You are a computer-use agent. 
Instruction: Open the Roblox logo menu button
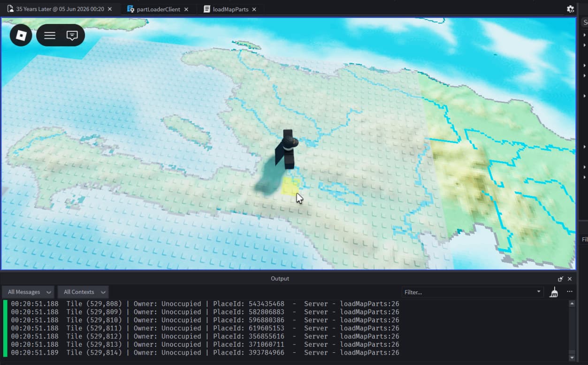[21, 35]
